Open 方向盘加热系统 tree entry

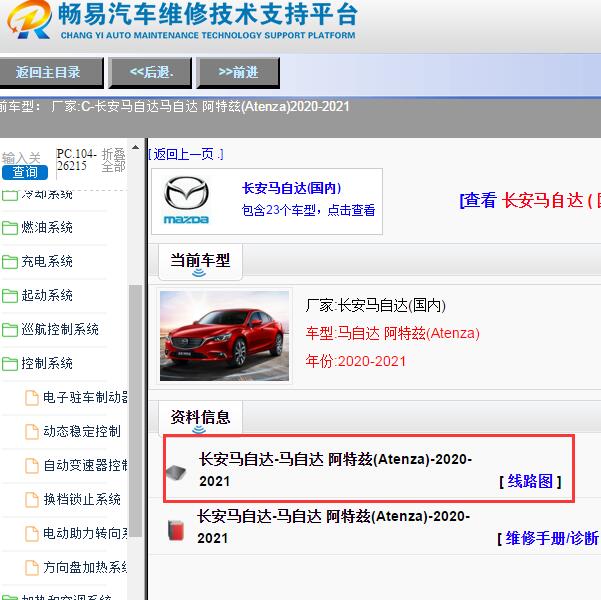85,567
